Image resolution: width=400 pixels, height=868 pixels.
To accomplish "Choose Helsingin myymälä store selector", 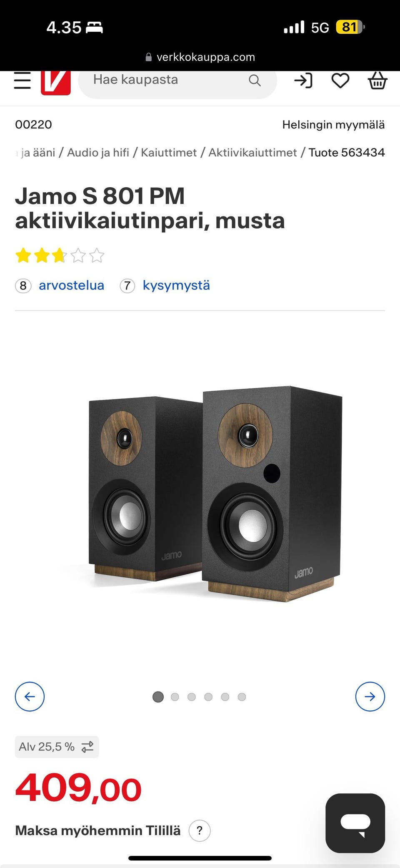I will 333,125.
